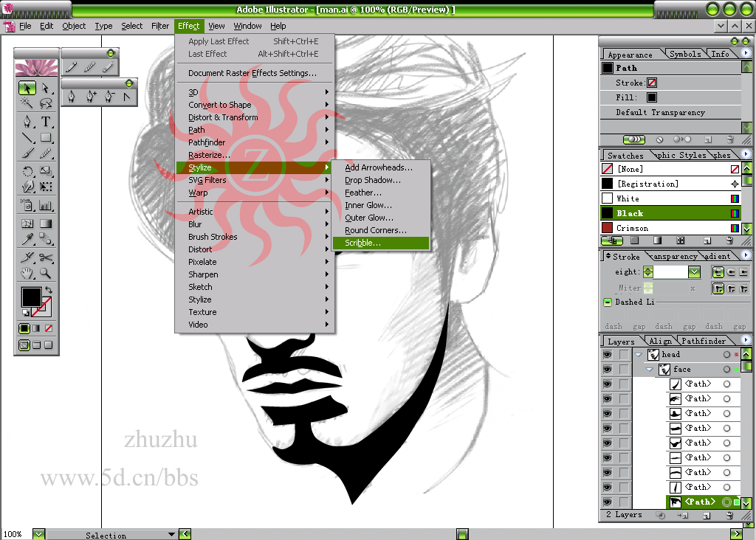Click the black Fill color box in the toolbox
Screen dimensions: 756x540
(31, 297)
